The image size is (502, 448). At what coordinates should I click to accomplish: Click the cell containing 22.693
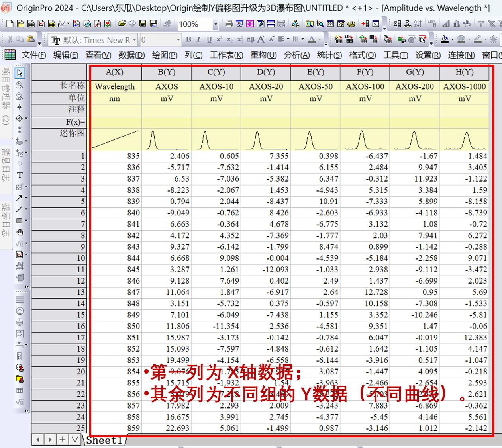pos(167,428)
